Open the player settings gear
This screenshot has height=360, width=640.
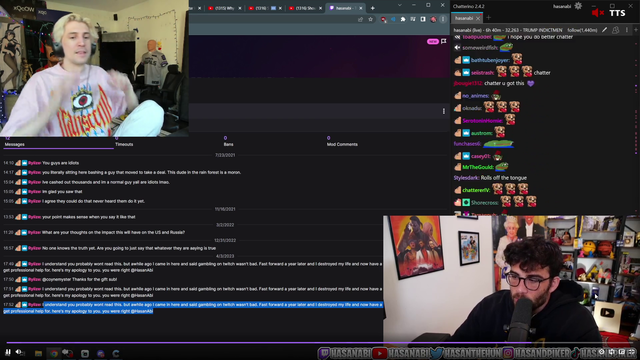(x=601, y=351)
